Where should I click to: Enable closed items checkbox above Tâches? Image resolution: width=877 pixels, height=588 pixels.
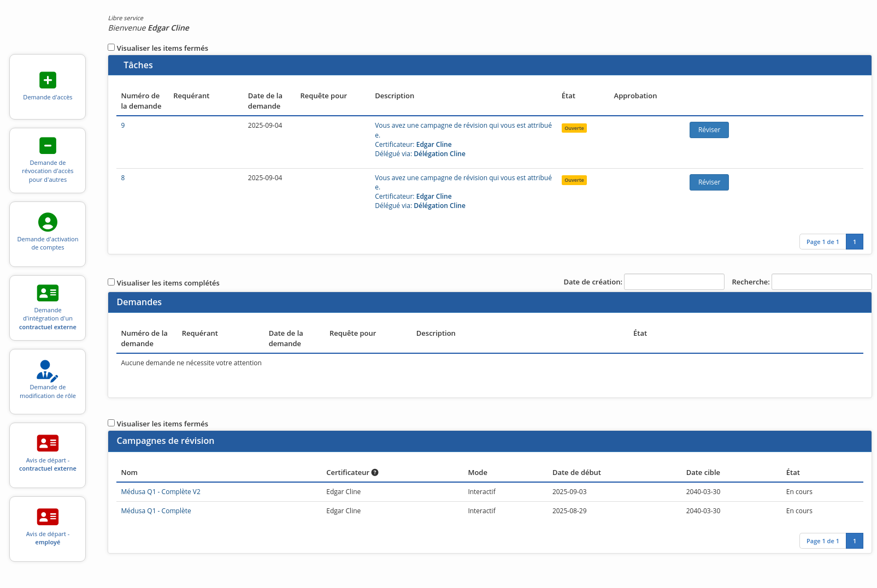pos(111,47)
